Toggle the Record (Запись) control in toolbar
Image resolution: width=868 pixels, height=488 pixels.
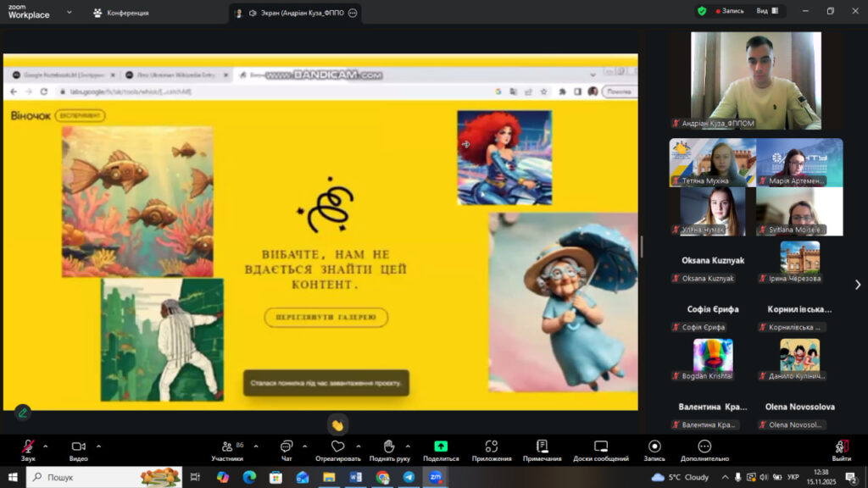[x=654, y=450]
